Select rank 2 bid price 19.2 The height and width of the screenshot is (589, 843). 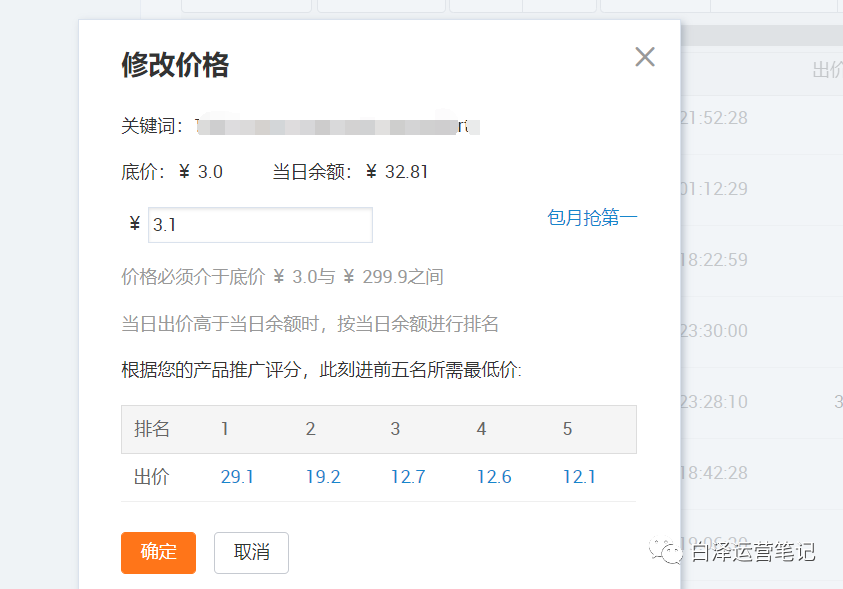pos(323,477)
